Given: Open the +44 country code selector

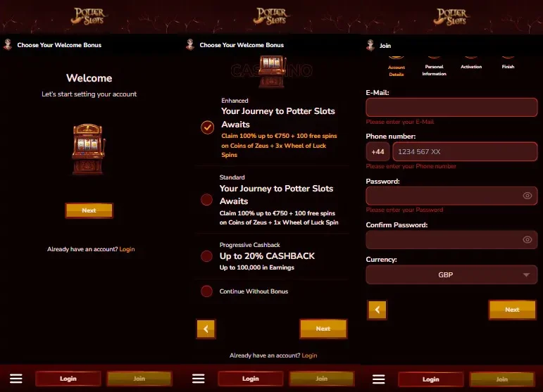Looking at the screenshot, I should pyautogui.click(x=377, y=151).
